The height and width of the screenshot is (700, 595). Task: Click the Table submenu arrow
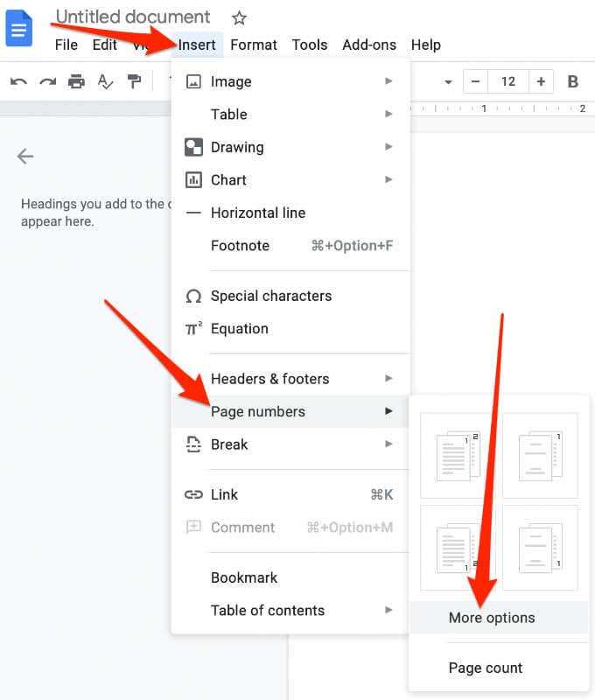[x=388, y=115]
